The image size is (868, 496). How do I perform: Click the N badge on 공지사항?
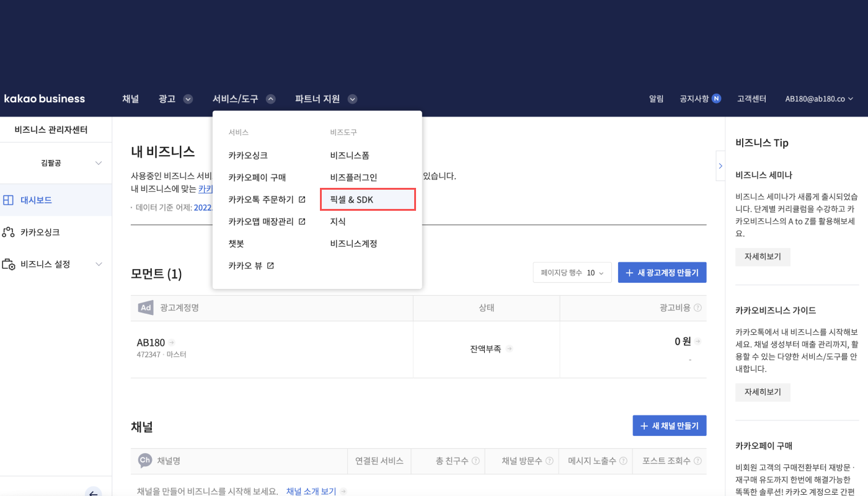[716, 99]
